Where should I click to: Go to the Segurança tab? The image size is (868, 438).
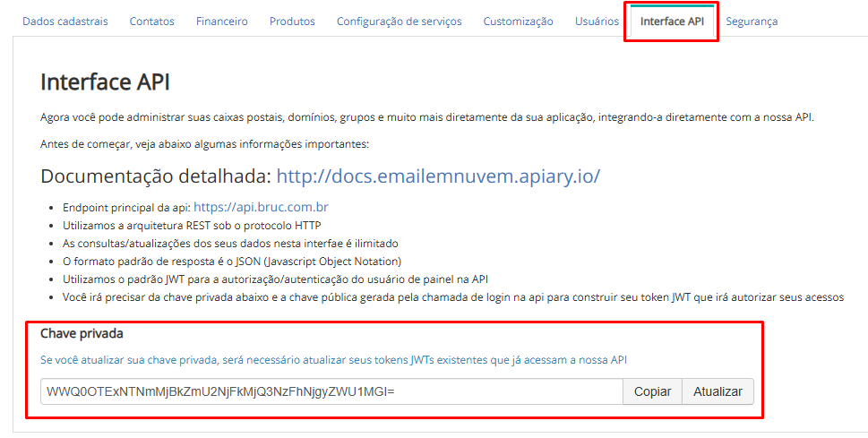click(x=752, y=21)
